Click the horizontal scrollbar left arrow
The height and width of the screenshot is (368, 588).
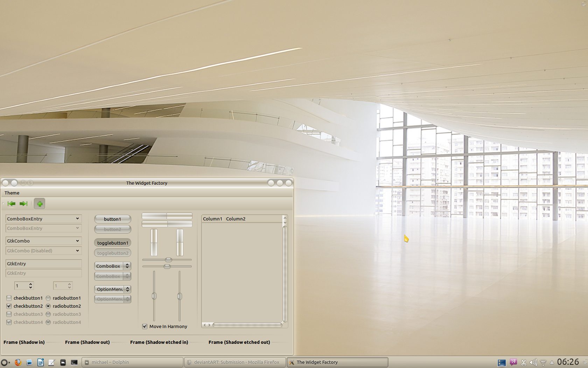click(205, 325)
